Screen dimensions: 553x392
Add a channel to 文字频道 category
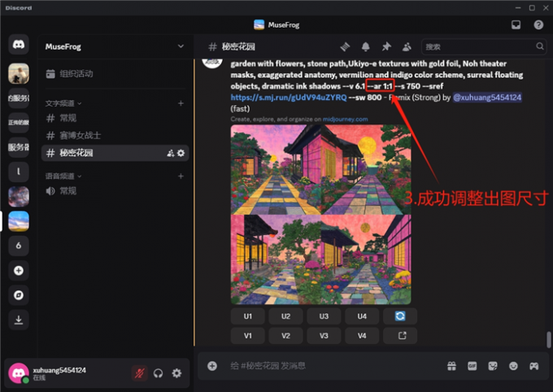click(181, 103)
